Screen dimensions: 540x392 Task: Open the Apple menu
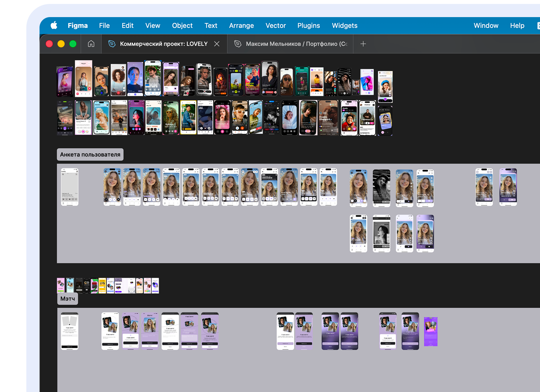(x=54, y=25)
